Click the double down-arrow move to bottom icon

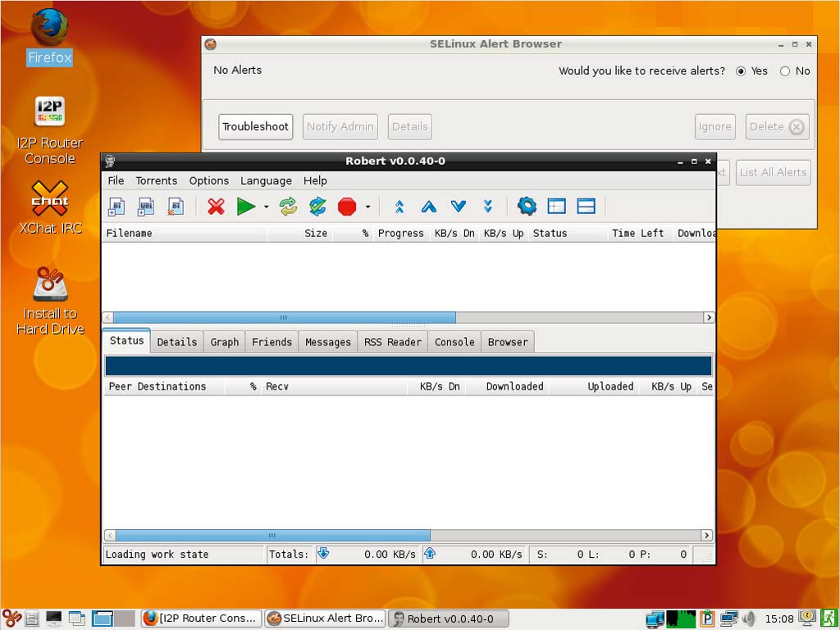pos(487,206)
